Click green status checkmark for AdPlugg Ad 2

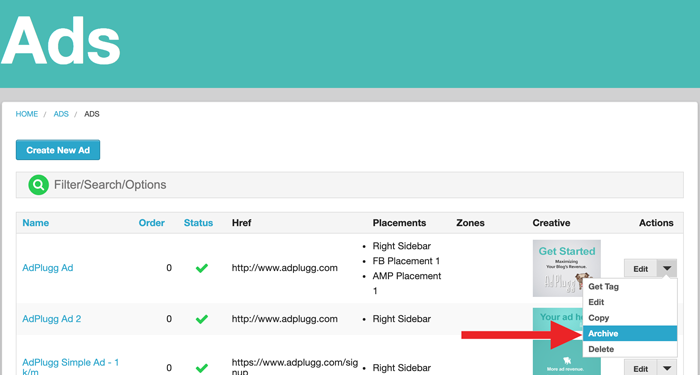click(x=202, y=319)
